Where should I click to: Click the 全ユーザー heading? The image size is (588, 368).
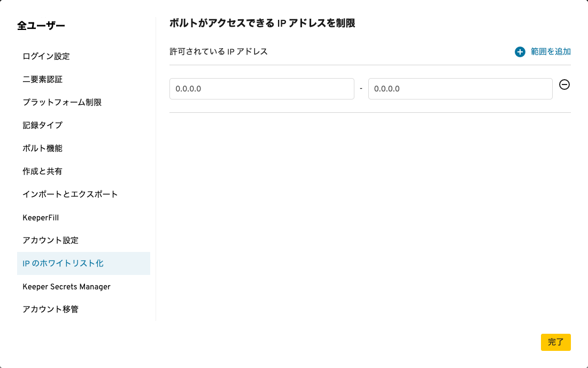tap(41, 26)
